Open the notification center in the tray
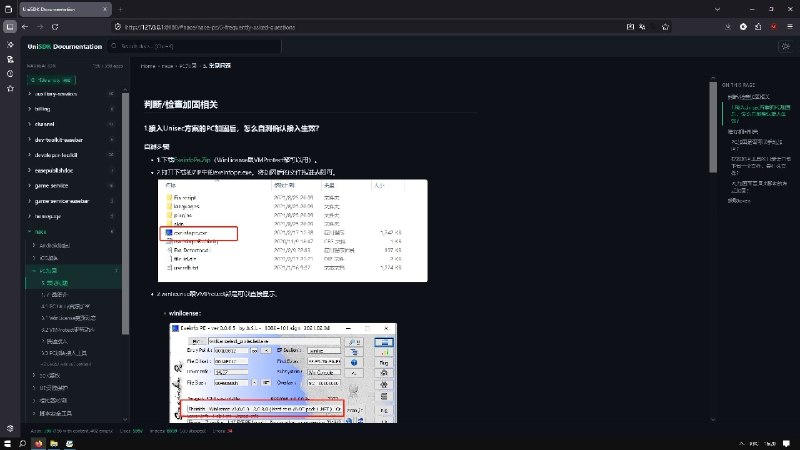 point(787,444)
